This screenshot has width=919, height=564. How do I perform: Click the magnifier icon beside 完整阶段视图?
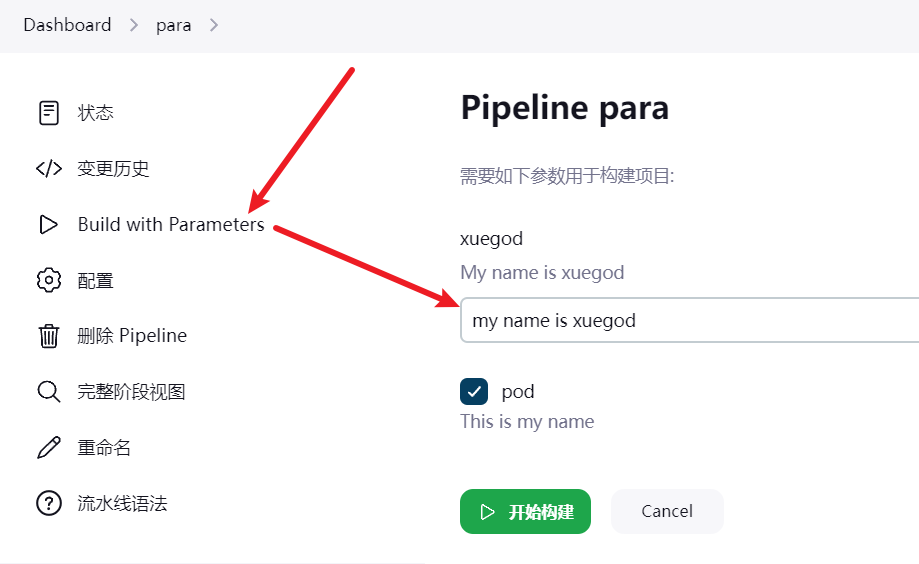48,392
